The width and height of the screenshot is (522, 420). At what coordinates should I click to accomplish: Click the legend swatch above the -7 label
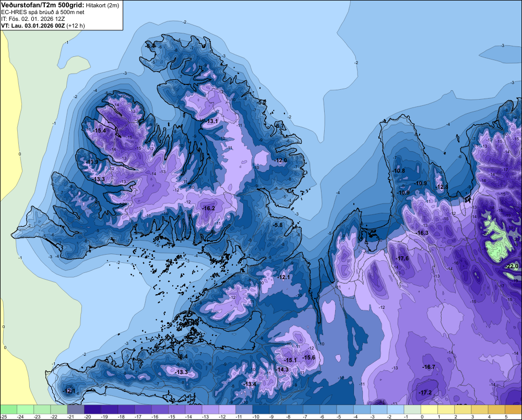[312, 409]
